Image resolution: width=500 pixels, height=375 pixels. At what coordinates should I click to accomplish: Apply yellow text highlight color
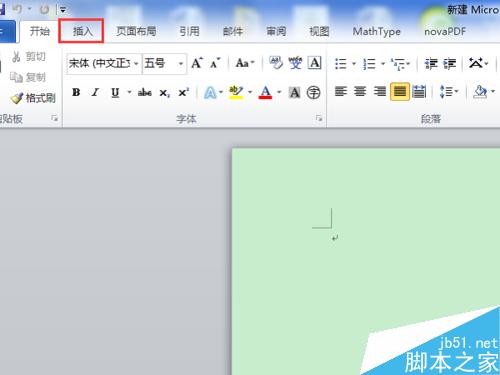pos(236,92)
